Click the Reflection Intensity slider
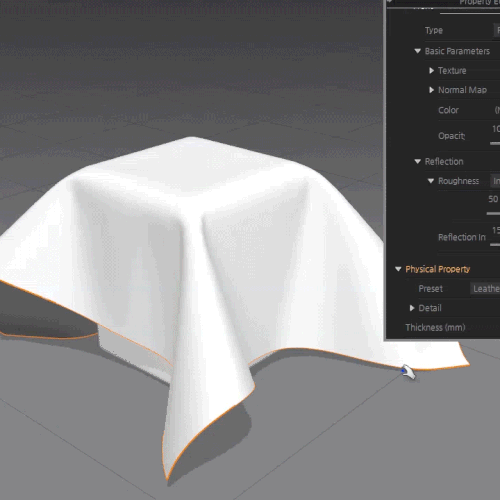Screen dimensions: 500x500 [495, 245]
